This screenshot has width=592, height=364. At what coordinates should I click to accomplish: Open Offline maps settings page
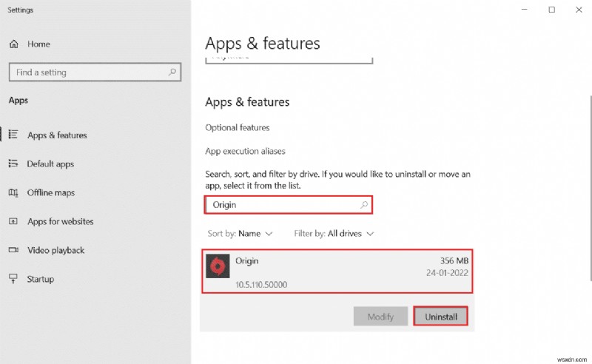pyautogui.click(x=50, y=193)
